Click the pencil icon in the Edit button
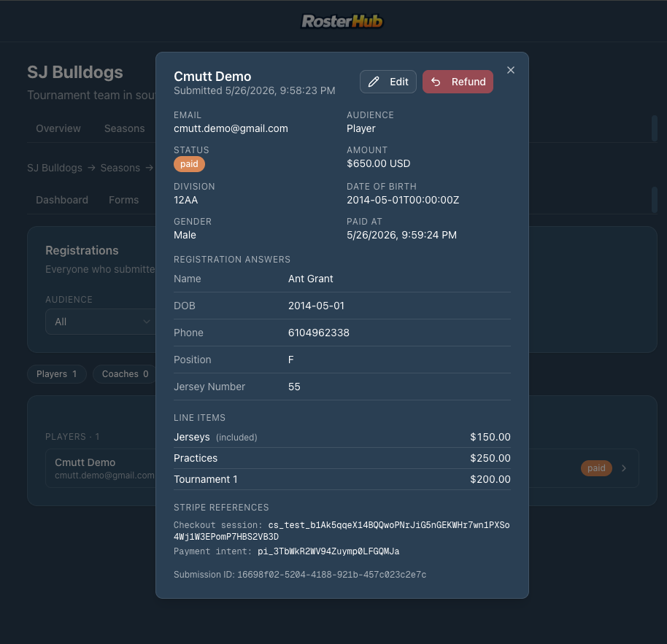The height and width of the screenshot is (644, 667). (x=374, y=82)
